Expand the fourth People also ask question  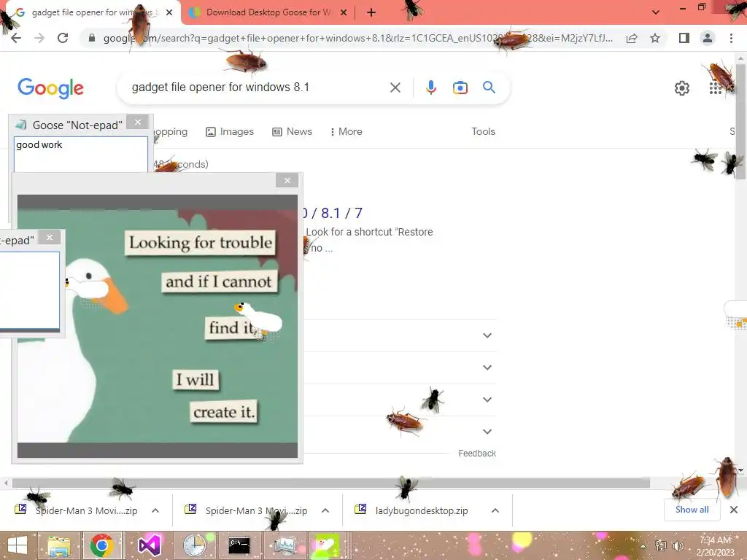[x=487, y=432]
